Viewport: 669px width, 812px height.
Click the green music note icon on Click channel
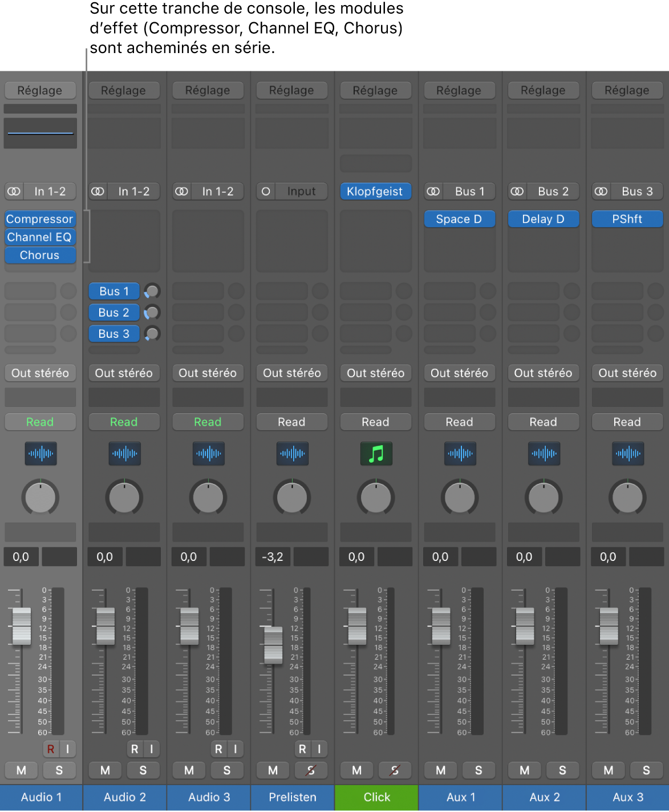[376, 454]
